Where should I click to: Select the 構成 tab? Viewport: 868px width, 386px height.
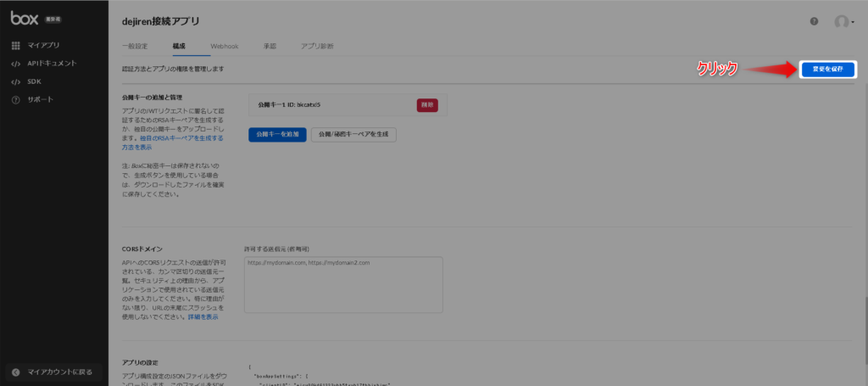click(179, 47)
